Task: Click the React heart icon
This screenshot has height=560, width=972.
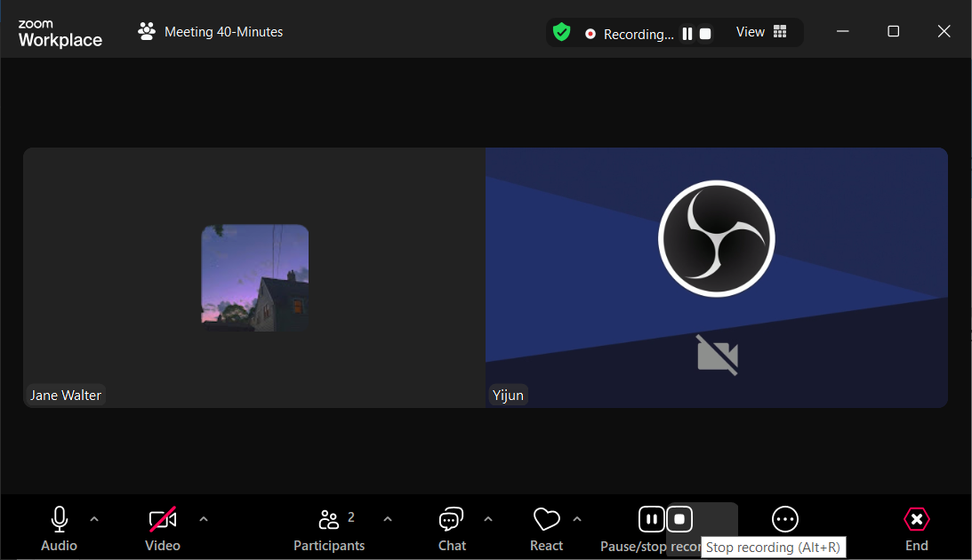Action: click(546, 520)
